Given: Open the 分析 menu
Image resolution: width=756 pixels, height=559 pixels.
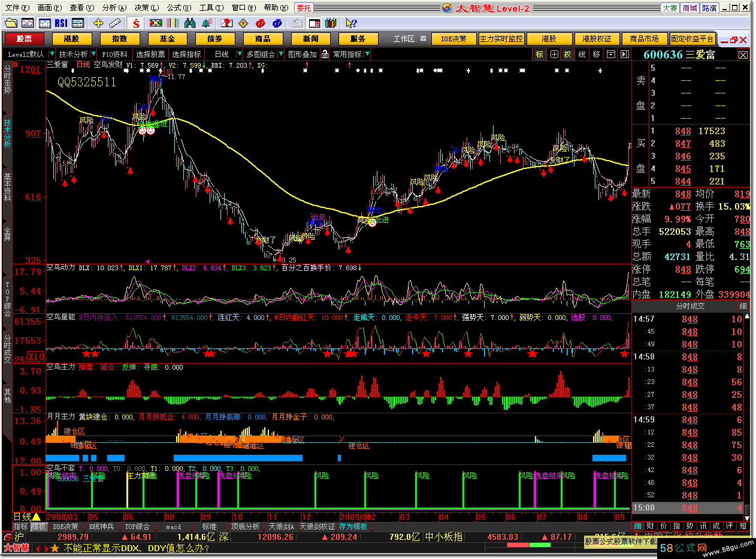Looking at the screenshot, I should click(x=114, y=8).
